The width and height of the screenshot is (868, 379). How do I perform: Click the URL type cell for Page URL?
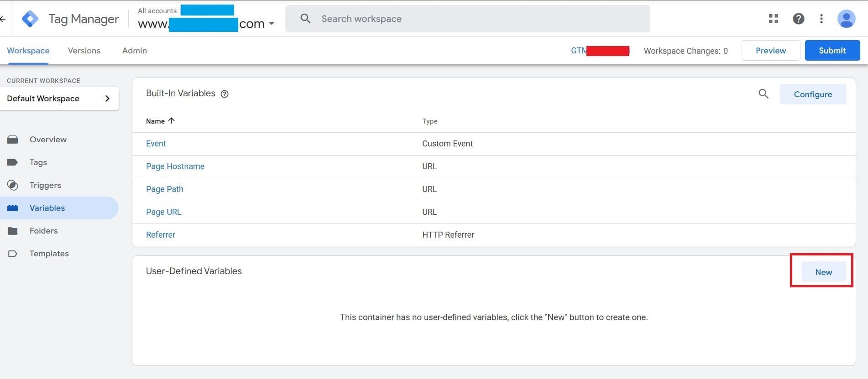click(x=429, y=212)
